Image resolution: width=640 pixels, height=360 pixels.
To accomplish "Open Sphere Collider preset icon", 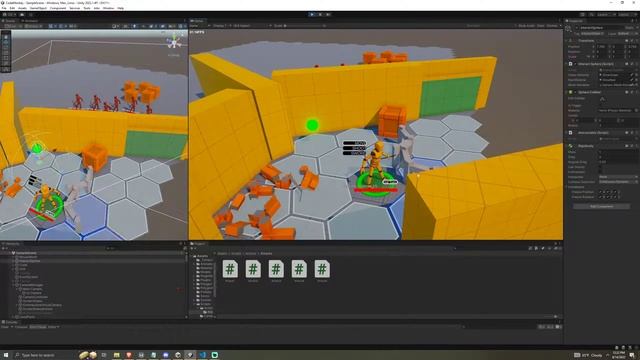I will pyautogui.click(x=632, y=92).
